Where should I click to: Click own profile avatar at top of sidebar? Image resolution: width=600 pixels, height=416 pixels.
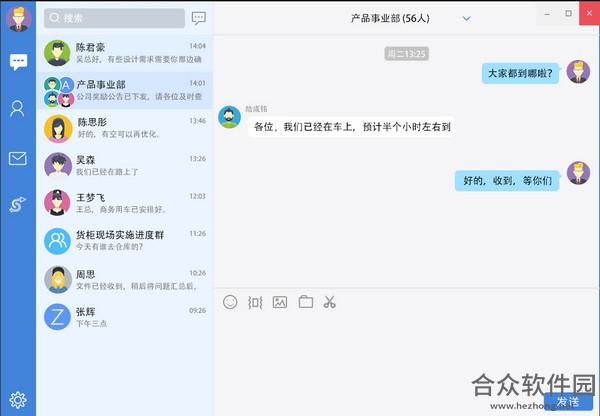[x=18, y=19]
